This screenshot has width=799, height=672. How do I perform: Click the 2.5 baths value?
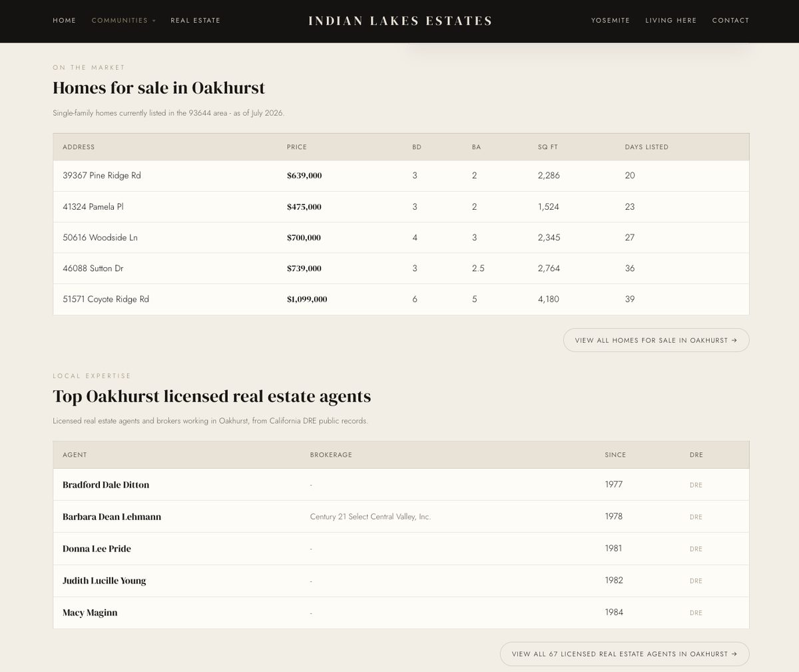point(478,268)
